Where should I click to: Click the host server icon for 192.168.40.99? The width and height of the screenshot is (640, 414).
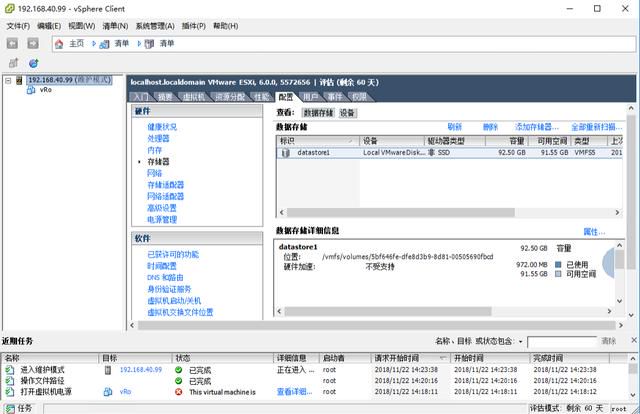click(19, 80)
